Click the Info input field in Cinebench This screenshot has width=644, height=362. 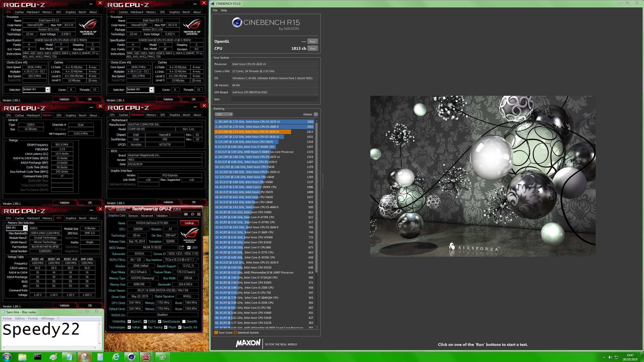tap(274, 99)
